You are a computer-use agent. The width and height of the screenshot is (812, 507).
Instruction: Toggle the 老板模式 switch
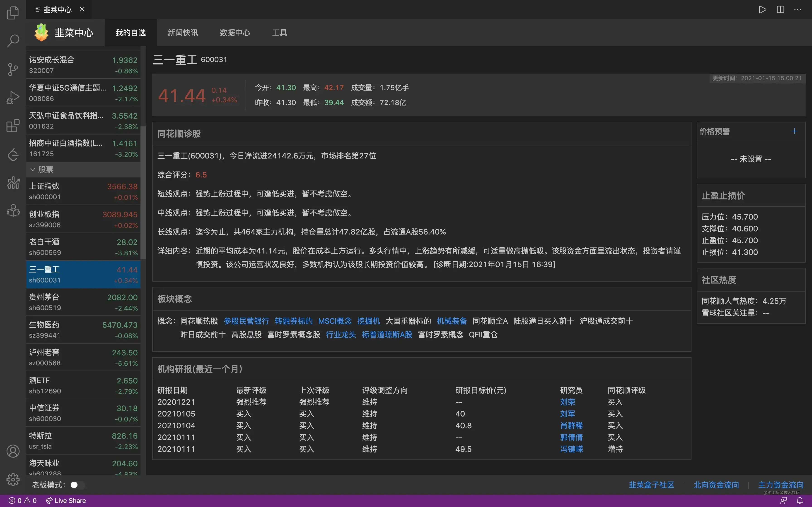(77, 485)
